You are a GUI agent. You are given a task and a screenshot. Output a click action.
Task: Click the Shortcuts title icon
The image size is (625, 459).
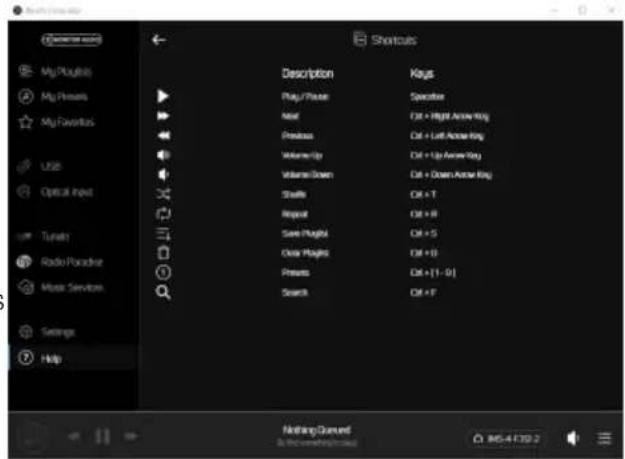360,39
